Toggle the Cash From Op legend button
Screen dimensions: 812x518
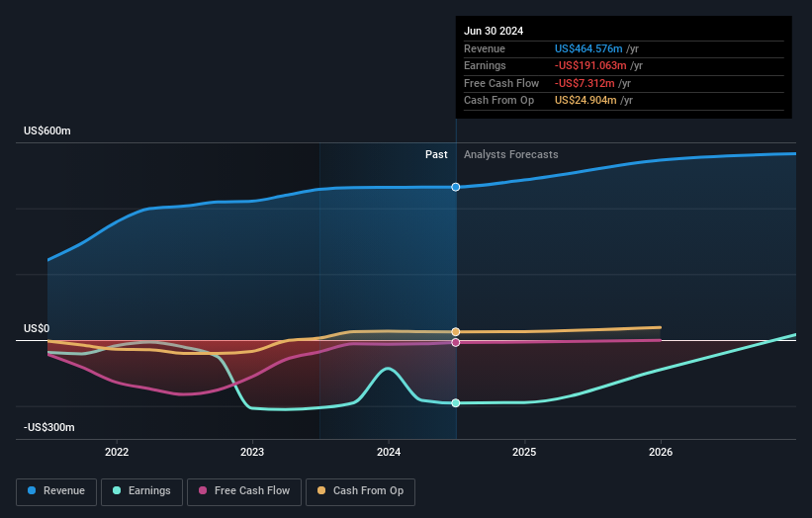click(x=360, y=491)
